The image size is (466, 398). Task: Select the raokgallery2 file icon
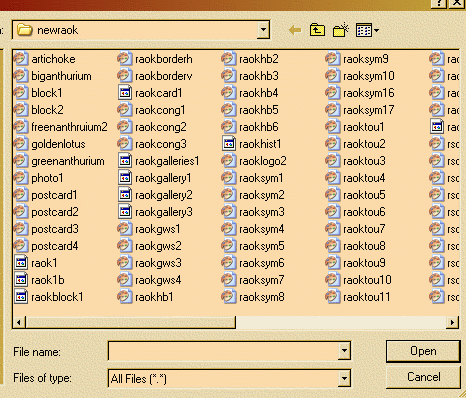click(x=125, y=195)
